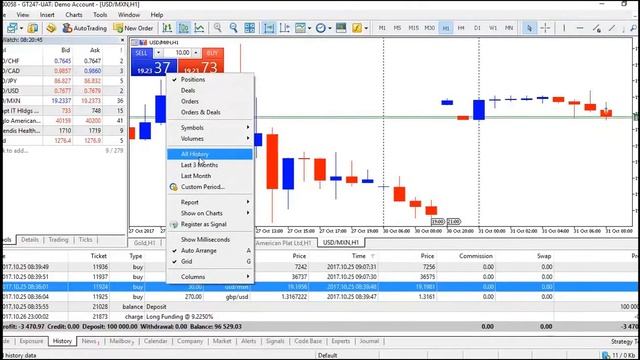The image size is (640, 360).
Task: Select Deals in context menu
Action: click(210, 91)
